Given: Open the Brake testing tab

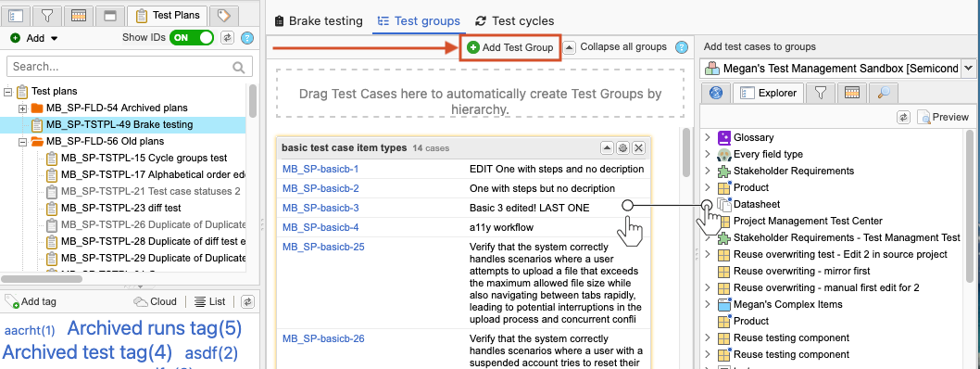Looking at the screenshot, I should pos(319,20).
